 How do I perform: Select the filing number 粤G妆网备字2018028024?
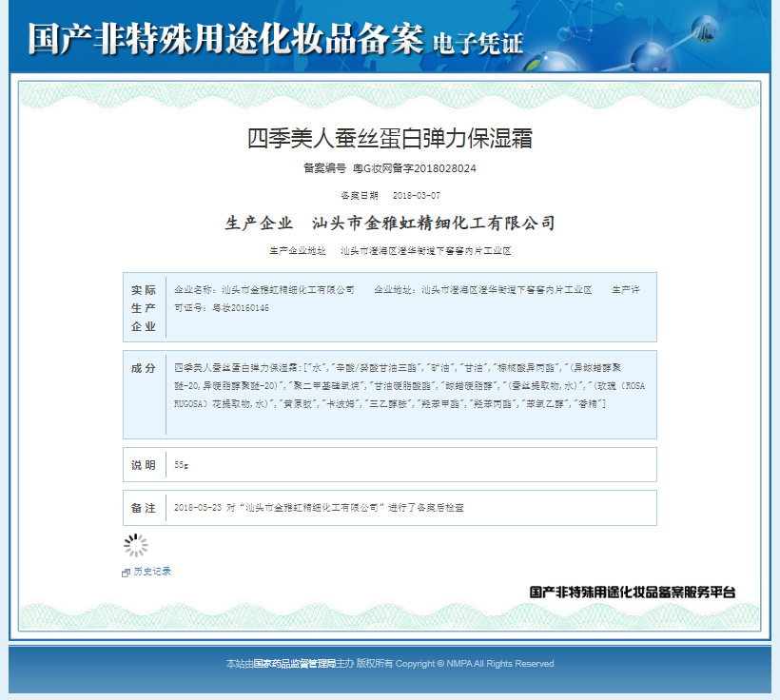pyautogui.click(x=415, y=168)
